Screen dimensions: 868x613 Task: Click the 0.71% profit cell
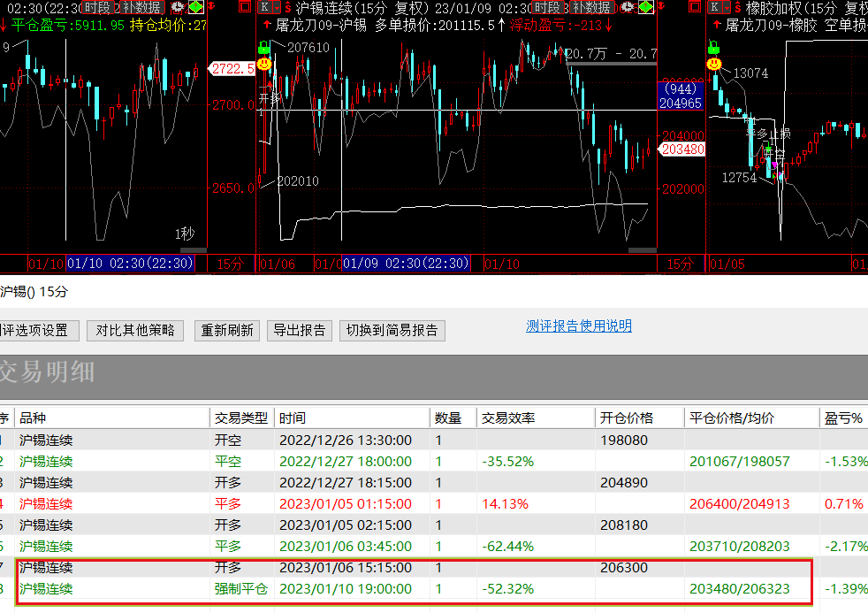coord(843,504)
